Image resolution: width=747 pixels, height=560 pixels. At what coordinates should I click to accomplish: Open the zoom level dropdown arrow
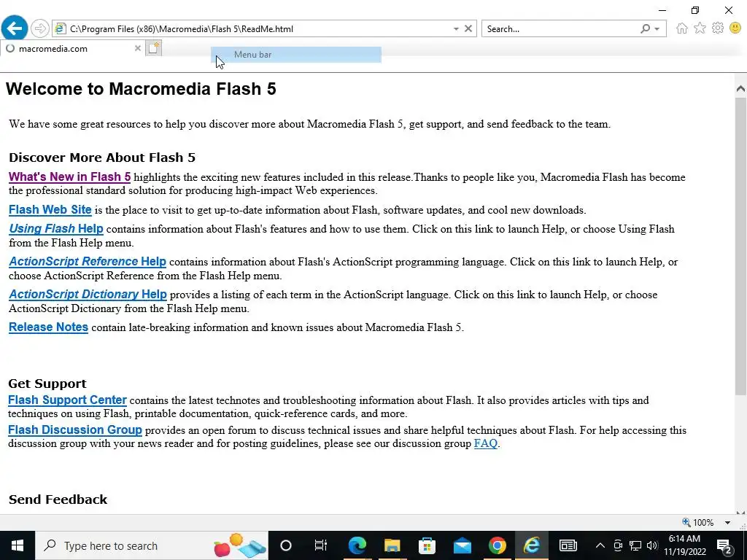pos(727,522)
